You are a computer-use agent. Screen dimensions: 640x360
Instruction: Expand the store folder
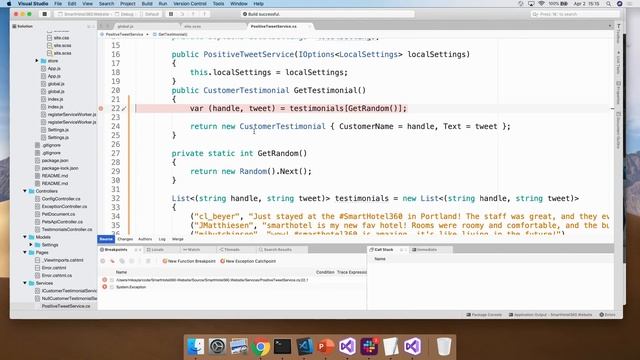click(x=37, y=61)
